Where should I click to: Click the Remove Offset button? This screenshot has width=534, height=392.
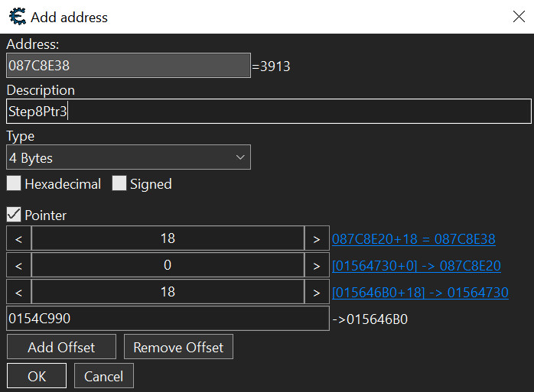(178, 347)
